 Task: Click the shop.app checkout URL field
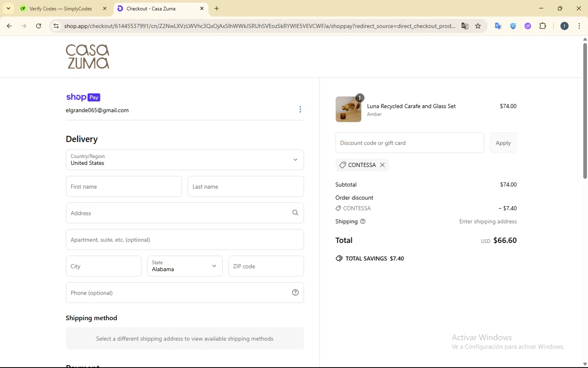pyautogui.click(x=260, y=26)
